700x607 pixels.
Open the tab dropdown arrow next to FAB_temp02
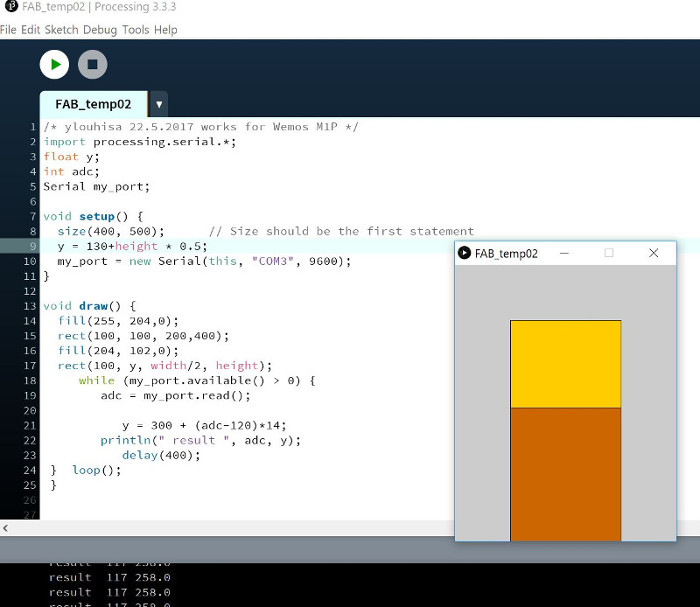[x=159, y=104]
